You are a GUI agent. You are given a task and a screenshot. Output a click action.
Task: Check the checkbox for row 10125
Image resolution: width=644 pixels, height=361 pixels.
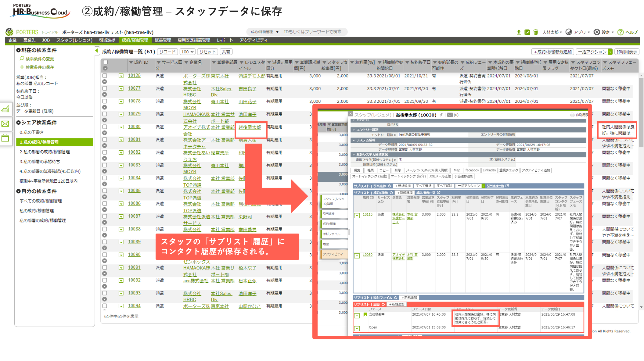click(105, 76)
